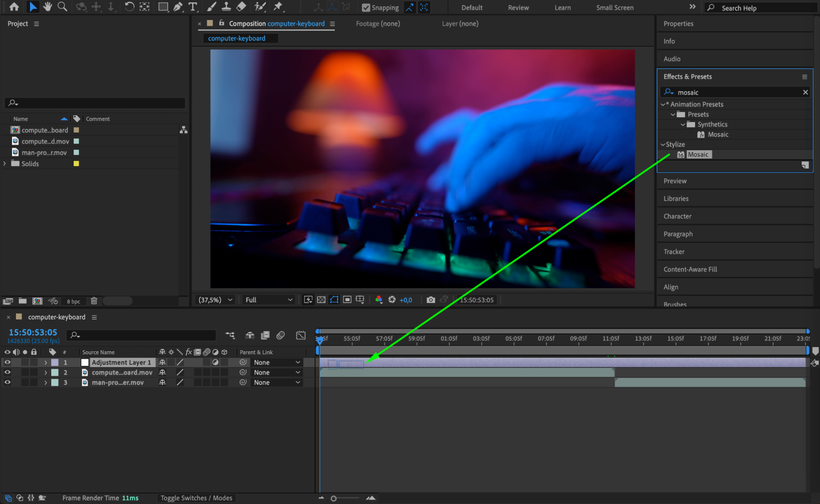Hide Adjustment Layer 1 with eye toggle
Viewport: 820px width, 504px height.
coord(7,363)
